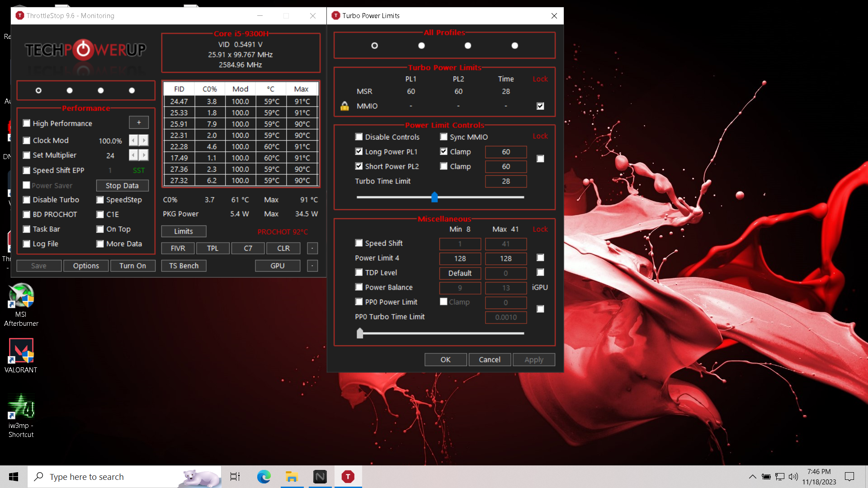Open TPL window
Screen dimensions: 868x488
click(212, 248)
